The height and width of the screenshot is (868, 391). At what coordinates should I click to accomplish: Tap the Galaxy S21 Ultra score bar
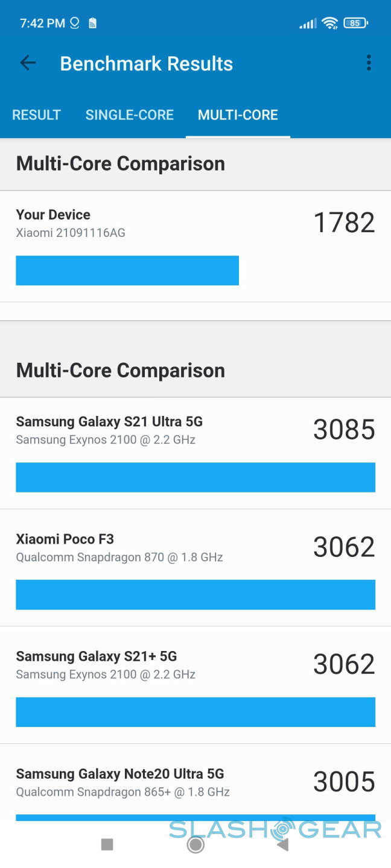195,477
